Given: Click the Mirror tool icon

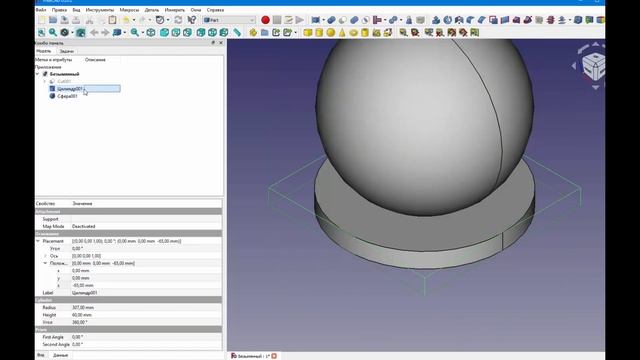Looking at the screenshot, I should pos(459,20).
